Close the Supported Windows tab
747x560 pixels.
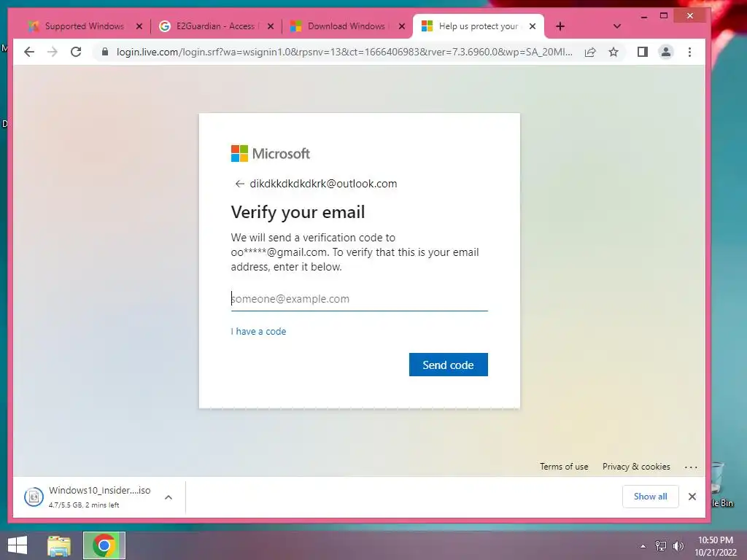(x=139, y=26)
